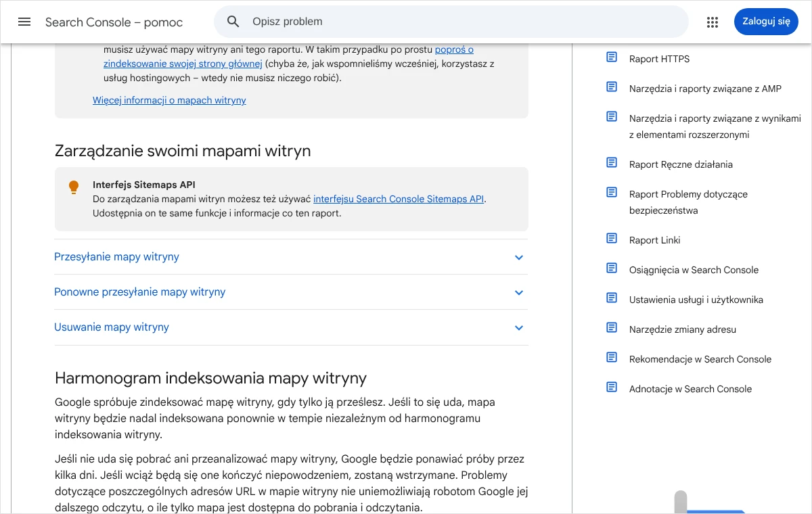The width and height of the screenshot is (812, 514).
Task: Expand Usuwanie mapy witryny chevron
Action: click(x=519, y=328)
